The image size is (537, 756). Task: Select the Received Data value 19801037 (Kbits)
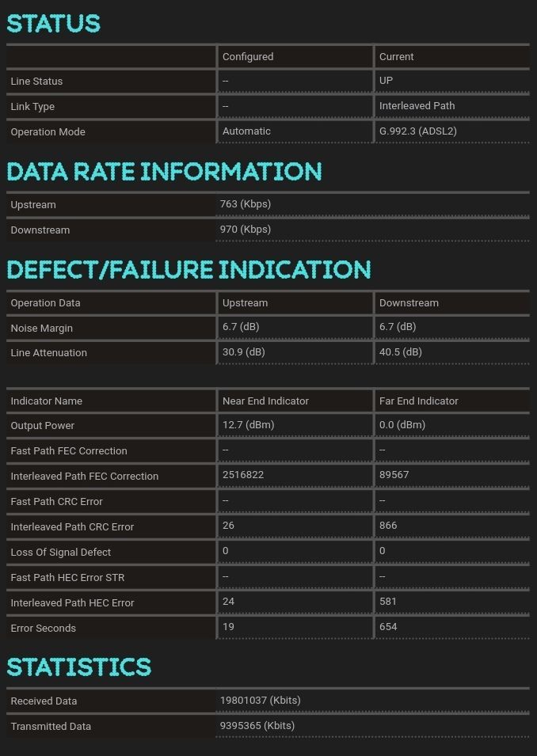(x=260, y=701)
